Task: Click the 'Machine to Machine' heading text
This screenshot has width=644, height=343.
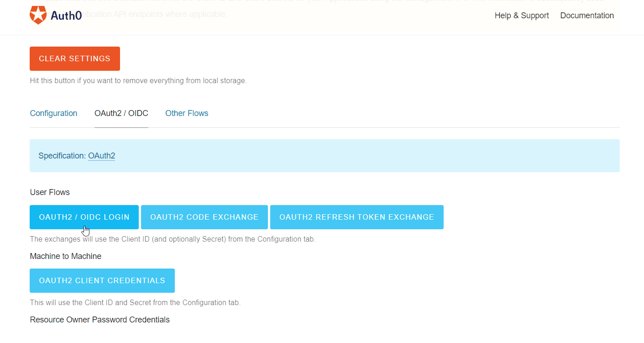Action: [66, 256]
